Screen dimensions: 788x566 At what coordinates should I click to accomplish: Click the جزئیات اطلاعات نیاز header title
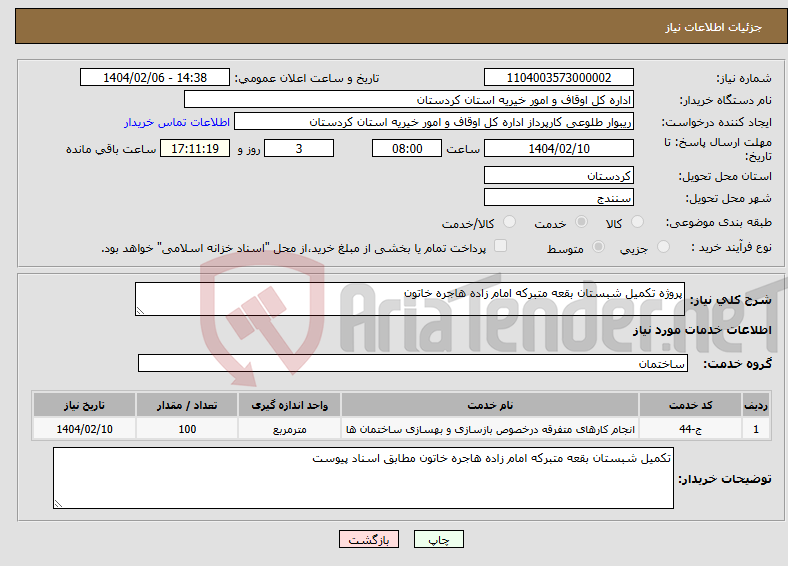(x=714, y=27)
